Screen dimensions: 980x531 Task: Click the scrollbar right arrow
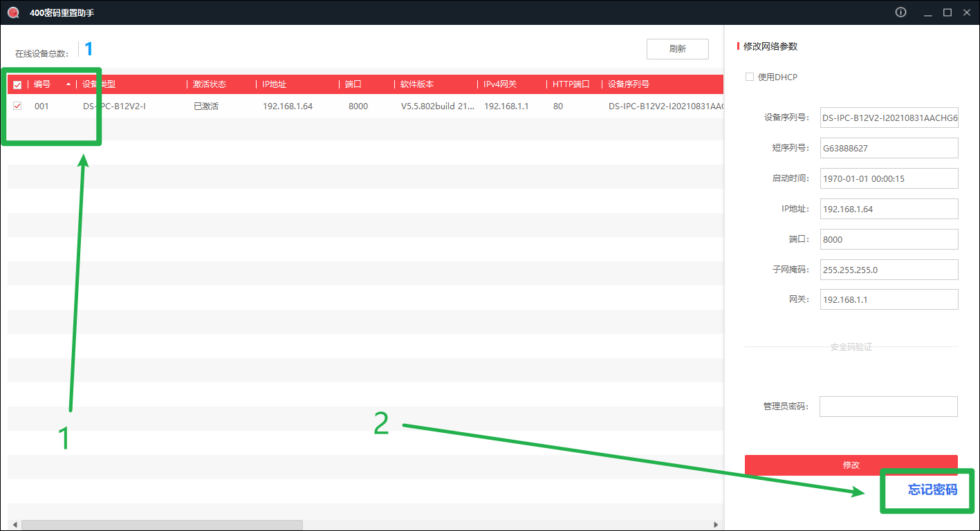(x=716, y=525)
